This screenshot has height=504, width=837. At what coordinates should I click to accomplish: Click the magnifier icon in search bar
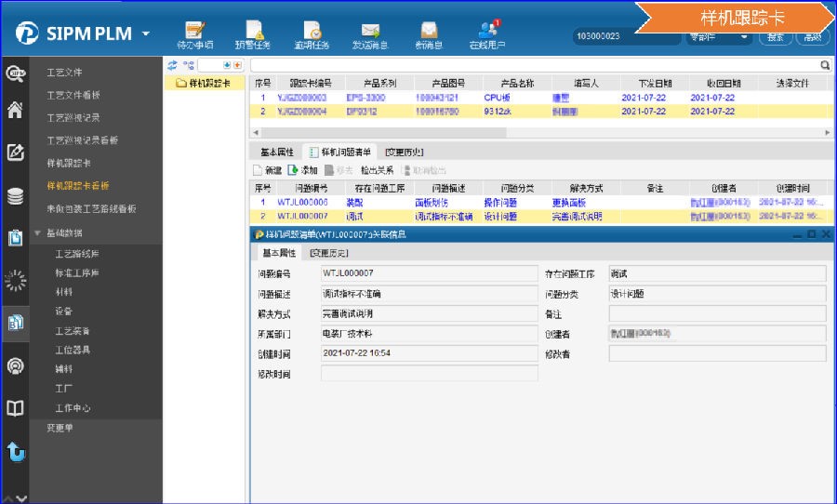coord(824,66)
